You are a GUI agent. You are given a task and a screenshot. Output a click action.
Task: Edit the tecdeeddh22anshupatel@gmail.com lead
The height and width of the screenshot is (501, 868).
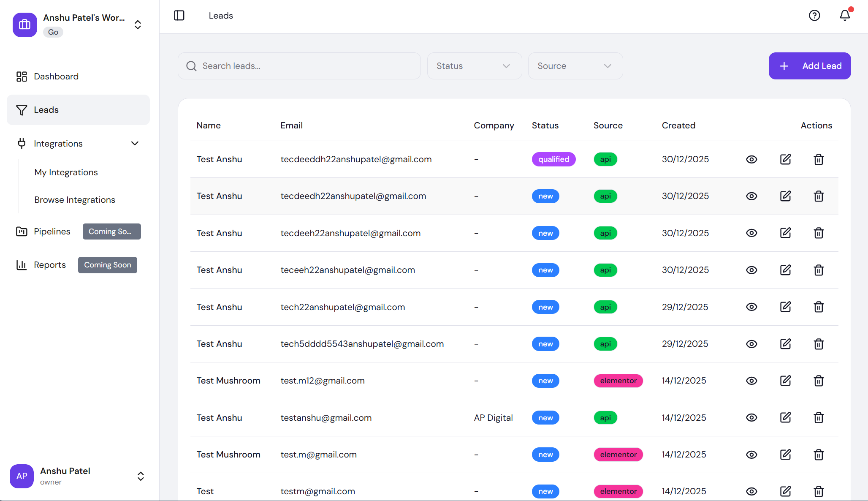(785, 159)
